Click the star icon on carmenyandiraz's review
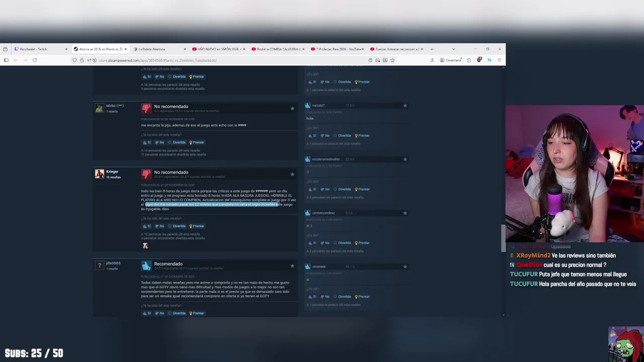 coord(405,213)
